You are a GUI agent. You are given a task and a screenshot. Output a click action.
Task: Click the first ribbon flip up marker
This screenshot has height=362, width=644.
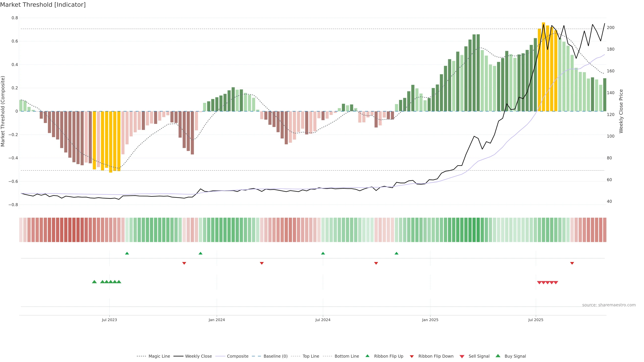tap(127, 253)
